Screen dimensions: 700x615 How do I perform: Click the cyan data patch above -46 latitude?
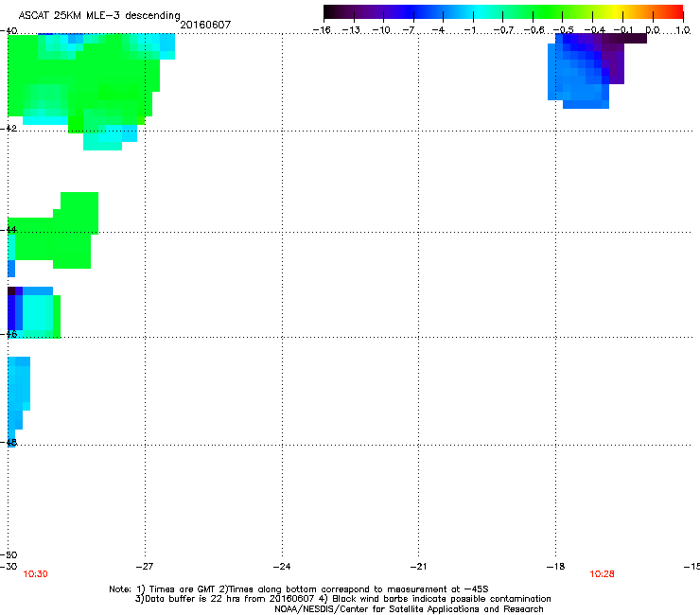36,312
